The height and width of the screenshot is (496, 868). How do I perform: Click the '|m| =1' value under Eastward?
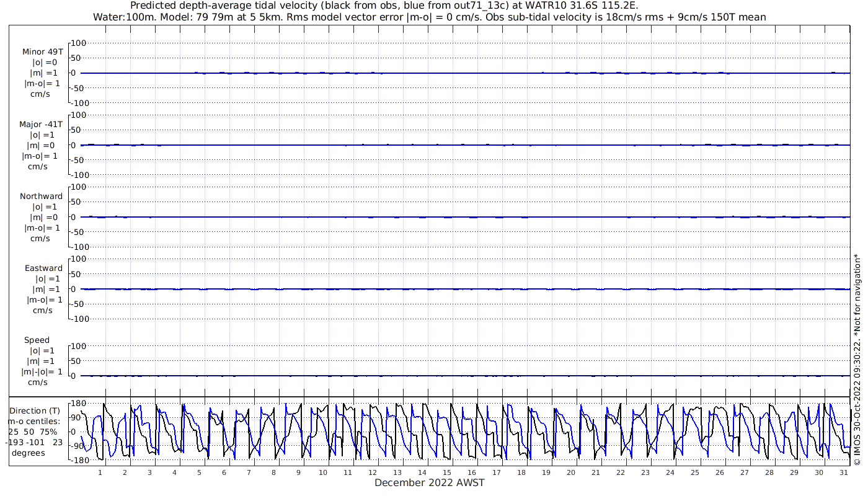click(45, 290)
